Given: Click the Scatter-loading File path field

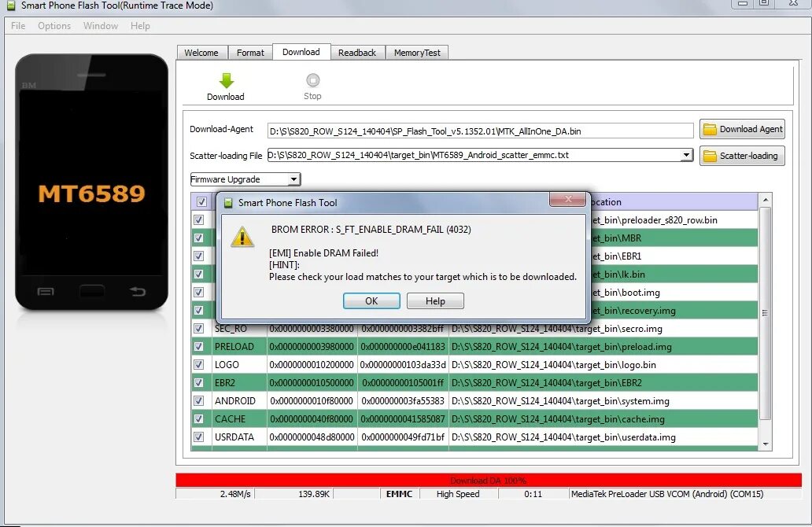Looking at the screenshot, I should tap(474, 155).
